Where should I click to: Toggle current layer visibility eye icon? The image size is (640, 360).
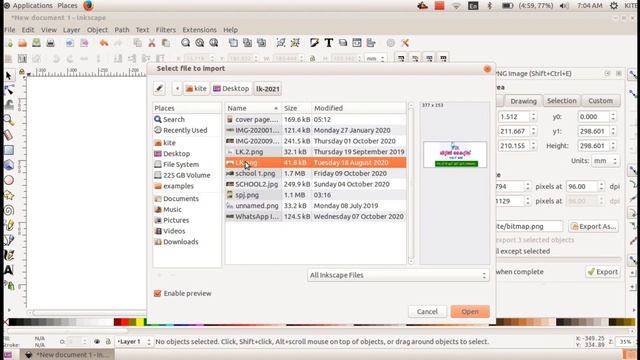[x=97, y=342]
